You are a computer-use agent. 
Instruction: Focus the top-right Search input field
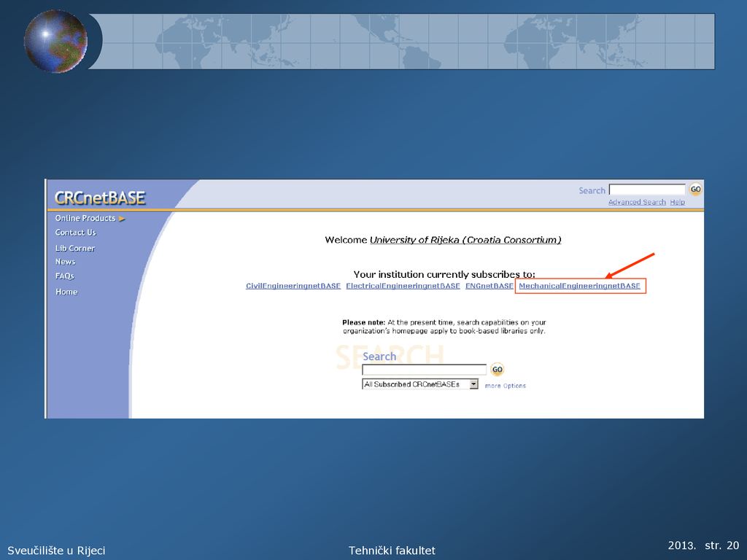click(647, 190)
